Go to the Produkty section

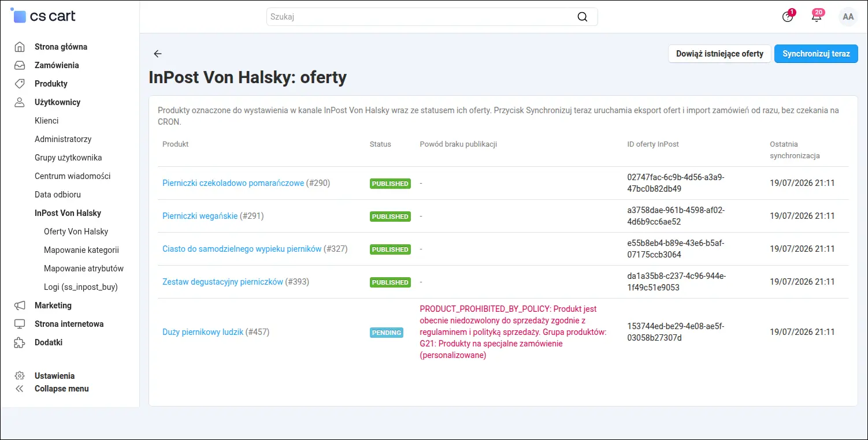coord(51,84)
